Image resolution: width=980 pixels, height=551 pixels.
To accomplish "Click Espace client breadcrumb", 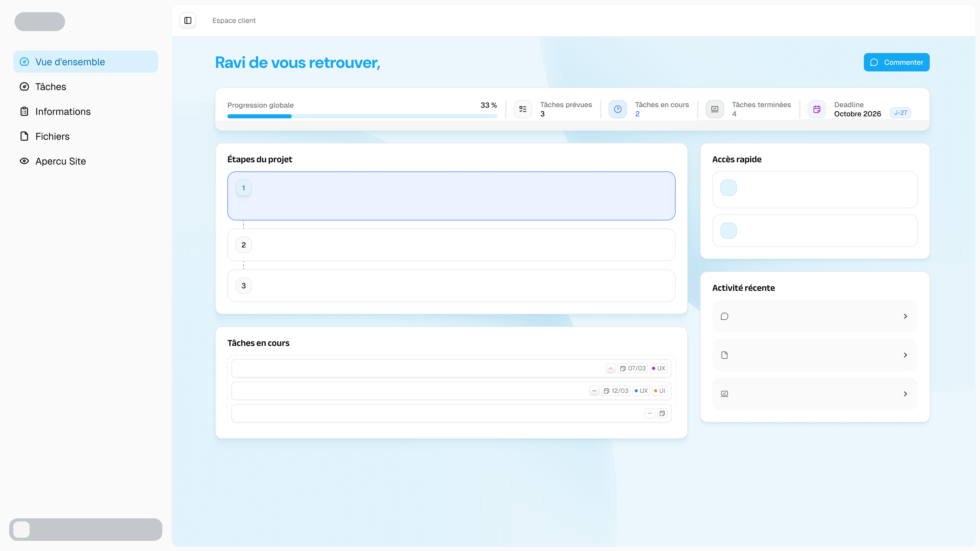I will pyautogui.click(x=234, y=20).
